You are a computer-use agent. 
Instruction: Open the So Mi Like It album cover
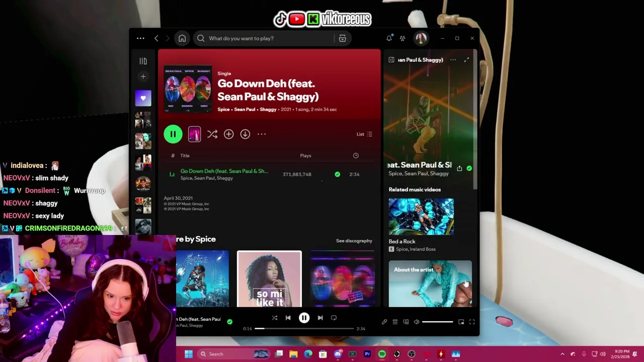269,279
